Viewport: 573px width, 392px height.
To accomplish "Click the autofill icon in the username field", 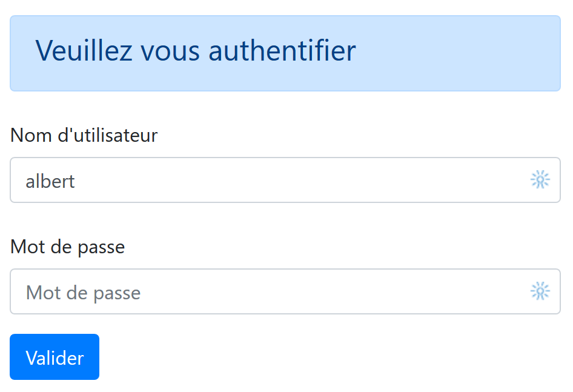I will 540,180.
